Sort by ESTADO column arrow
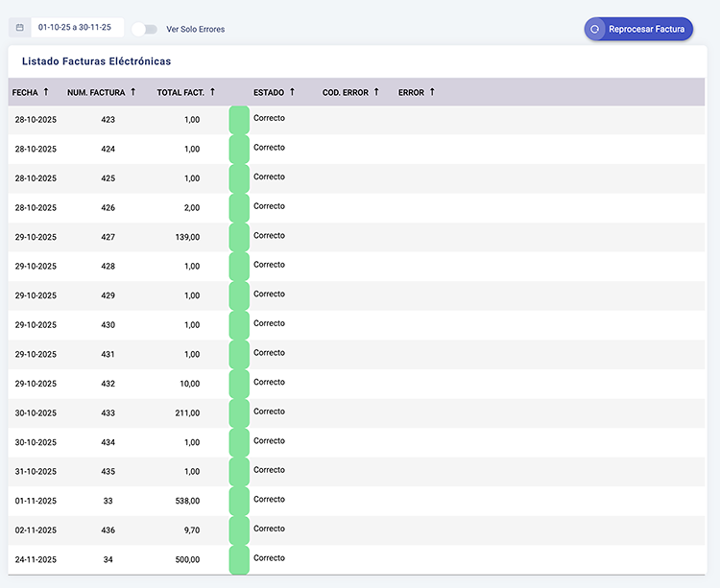Viewport: 720px width, 588px height. coord(292,92)
